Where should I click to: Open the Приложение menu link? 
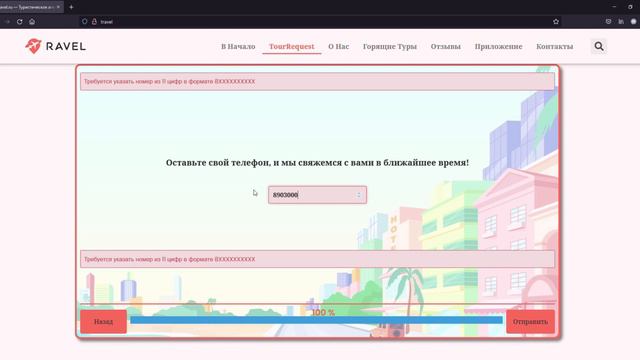click(498, 47)
